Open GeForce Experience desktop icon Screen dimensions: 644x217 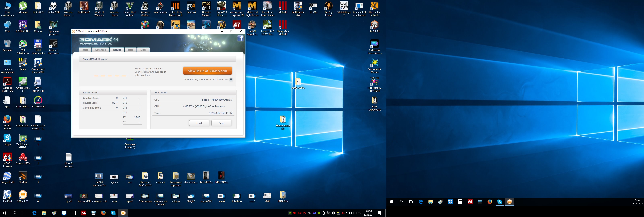(x=53, y=44)
